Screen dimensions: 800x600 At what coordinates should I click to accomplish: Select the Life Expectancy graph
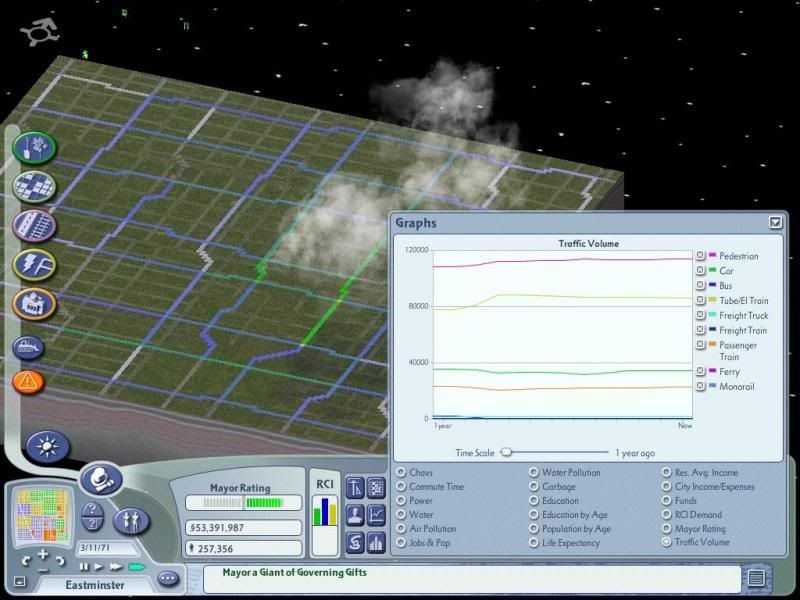534,543
